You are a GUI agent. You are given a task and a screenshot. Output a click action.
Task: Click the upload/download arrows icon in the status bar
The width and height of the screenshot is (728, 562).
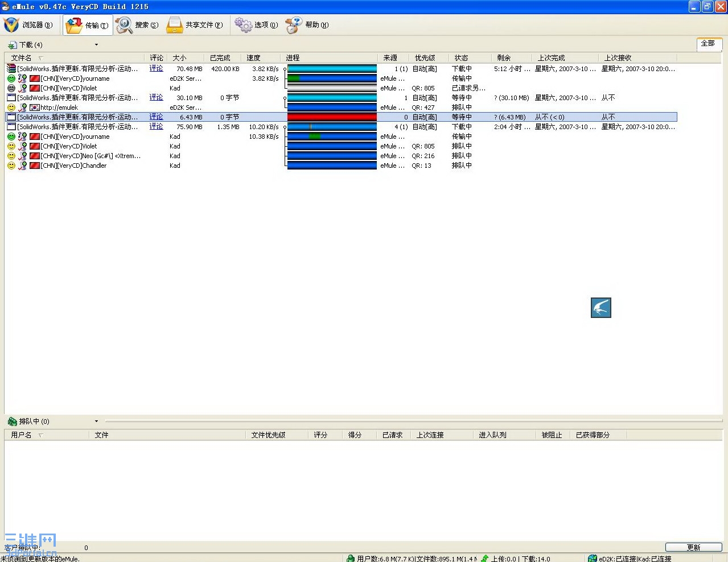click(x=485, y=559)
